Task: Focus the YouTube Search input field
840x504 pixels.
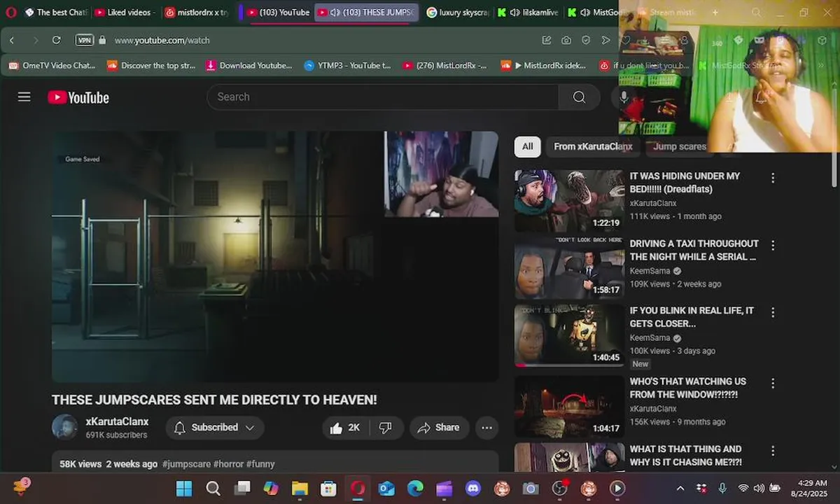Action: click(x=383, y=97)
